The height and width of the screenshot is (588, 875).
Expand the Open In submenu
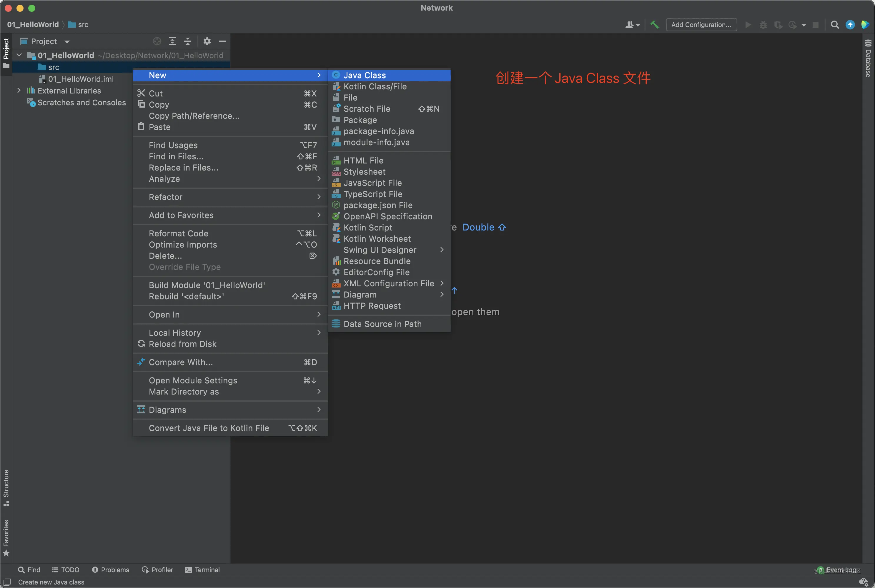(230, 315)
